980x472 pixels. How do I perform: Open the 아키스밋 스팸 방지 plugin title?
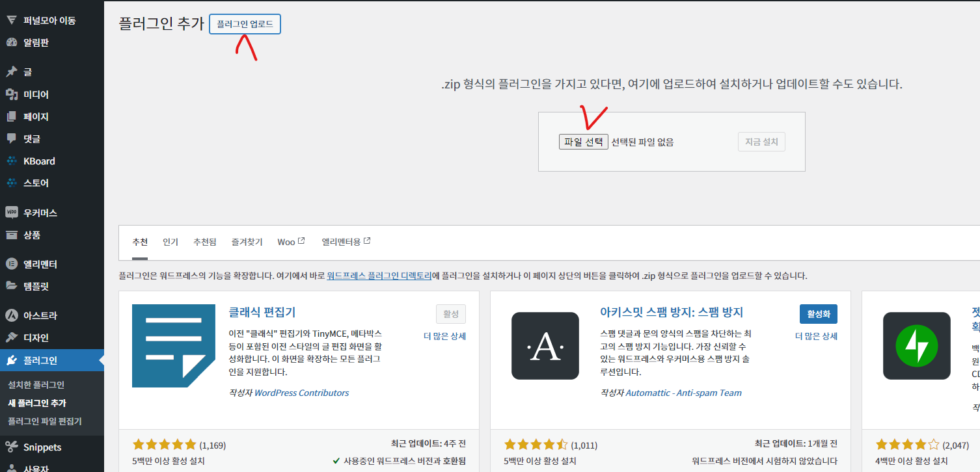pyautogui.click(x=672, y=312)
